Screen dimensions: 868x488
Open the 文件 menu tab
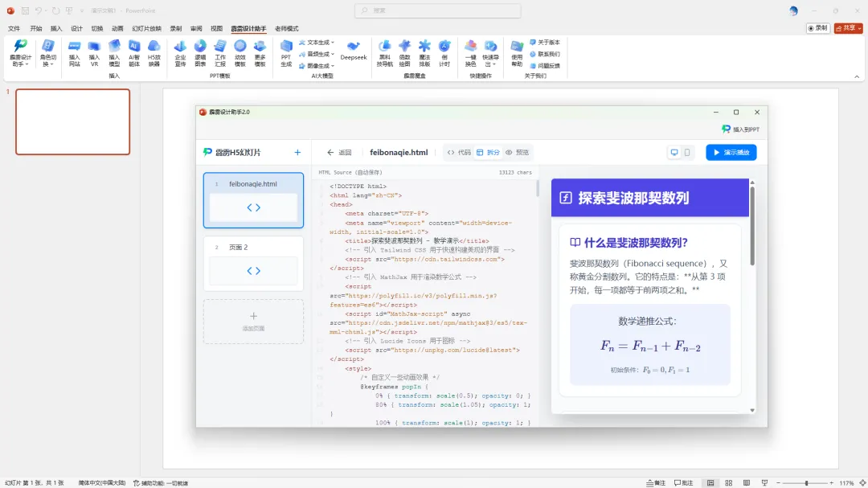pos(14,28)
